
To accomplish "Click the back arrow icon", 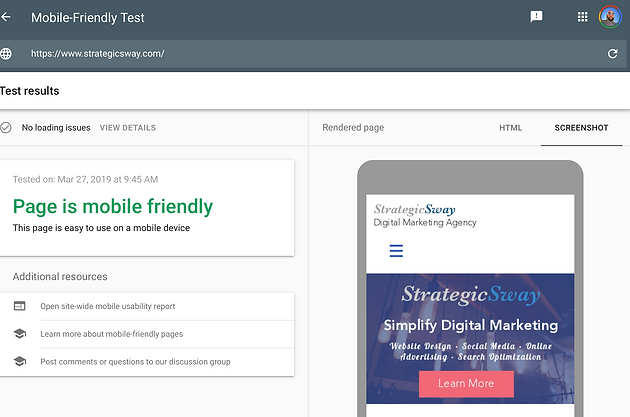I will point(6,17).
